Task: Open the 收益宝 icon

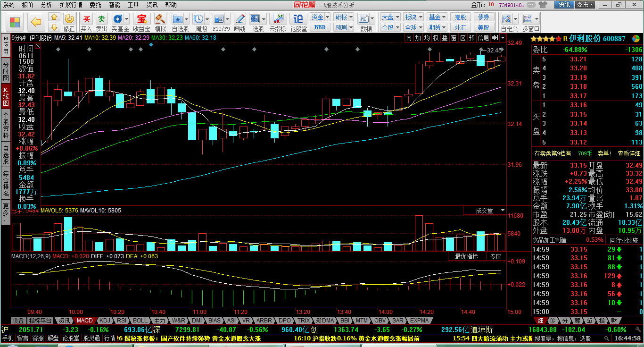Action: pos(141,19)
